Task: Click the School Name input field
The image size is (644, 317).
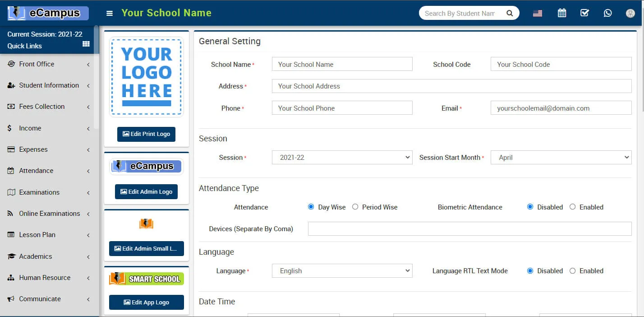Action: click(x=342, y=64)
